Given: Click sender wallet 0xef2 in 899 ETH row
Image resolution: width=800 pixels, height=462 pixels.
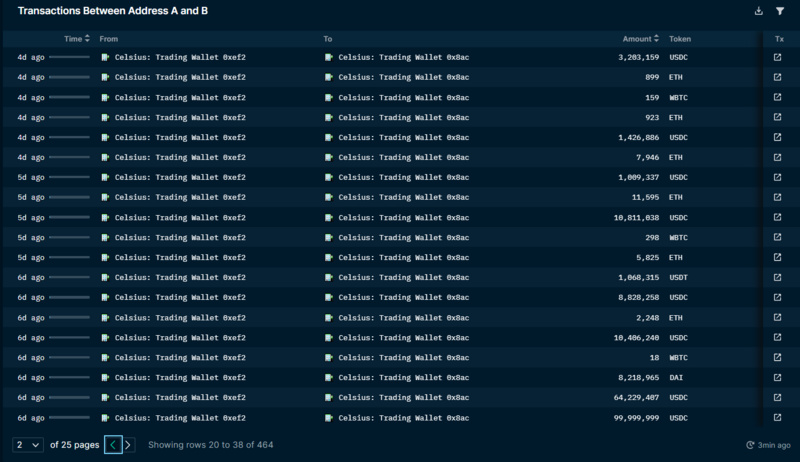Looking at the screenshot, I should coord(179,77).
